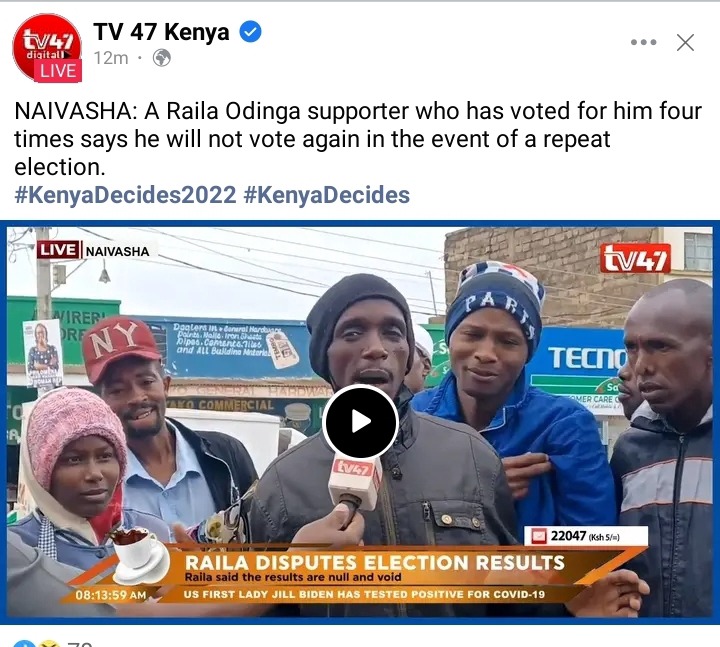Click the LIVE NAIVASHA label in video
This screenshot has width=720, height=647.
point(94,251)
